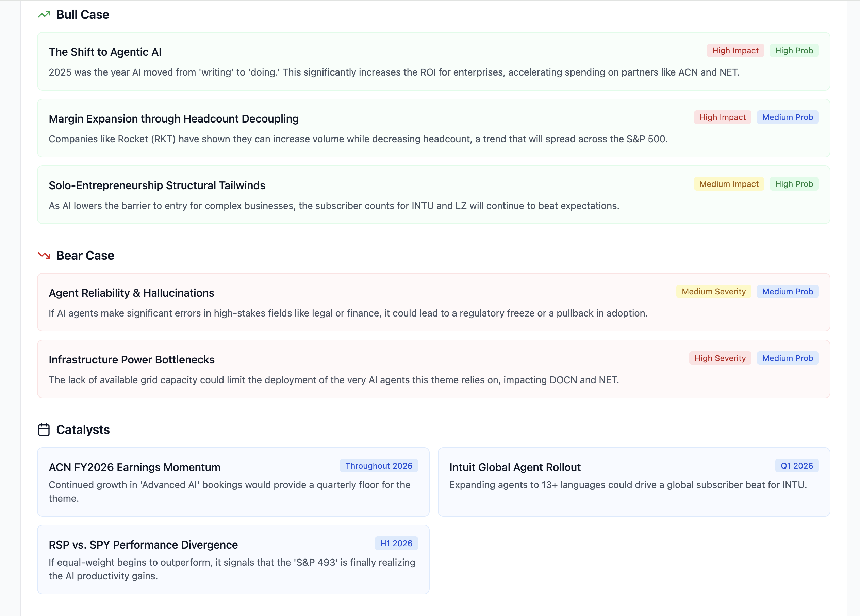Click the Medium Impact badge on Solo-Entrepreneurship card
The image size is (860, 616).
point(728,183)
